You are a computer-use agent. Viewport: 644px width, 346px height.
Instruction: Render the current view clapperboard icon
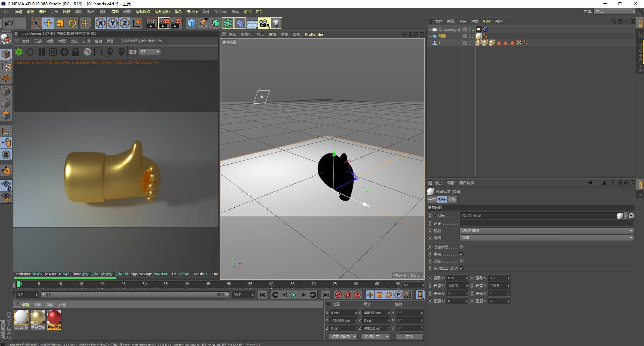pyautogui.click(x=152, y=23)
